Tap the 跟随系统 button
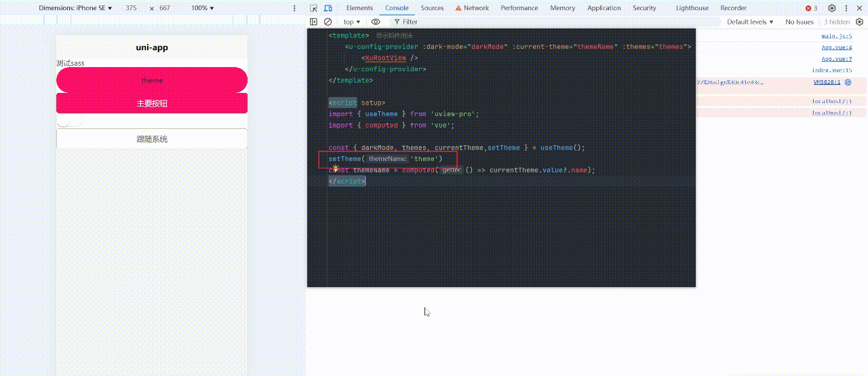 152,139
